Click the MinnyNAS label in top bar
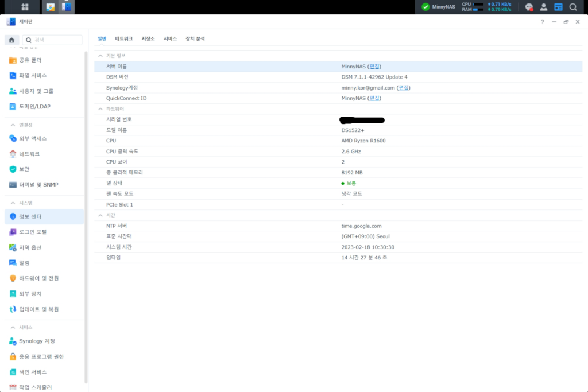 [x=444, y=7]
